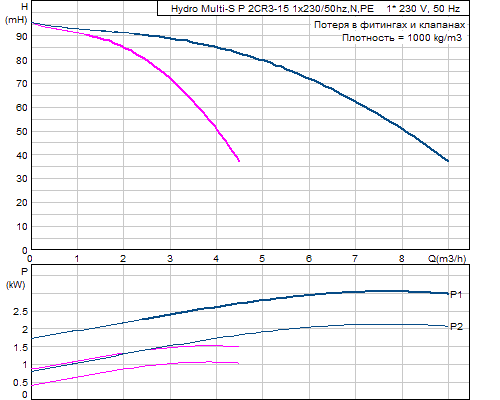Viewport: 500px width, 400px height.
Task: Click the Q(m3/h) flow axis label
Action: 447,258
